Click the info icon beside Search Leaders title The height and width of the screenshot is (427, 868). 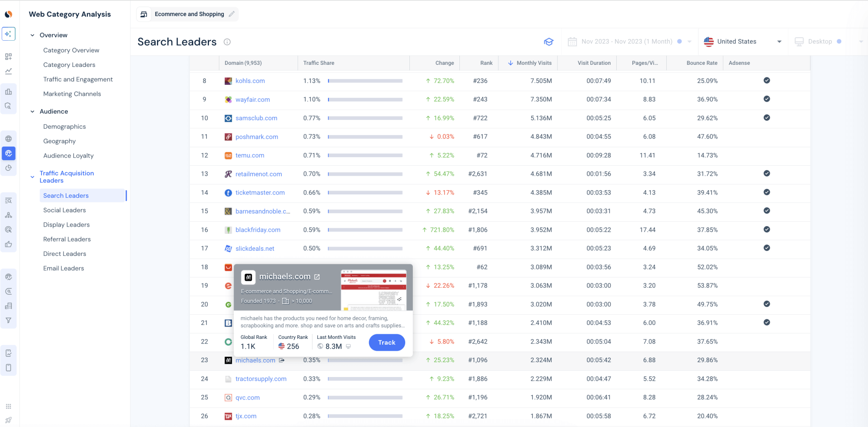(227, 42)
